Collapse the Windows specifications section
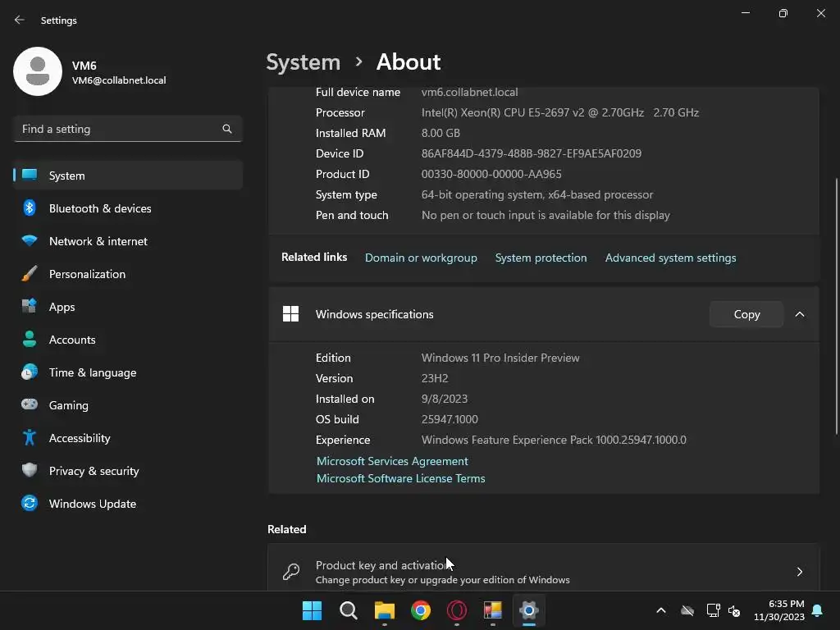Image resolution: width=840 pixels, height=630 pixels. 799,314
